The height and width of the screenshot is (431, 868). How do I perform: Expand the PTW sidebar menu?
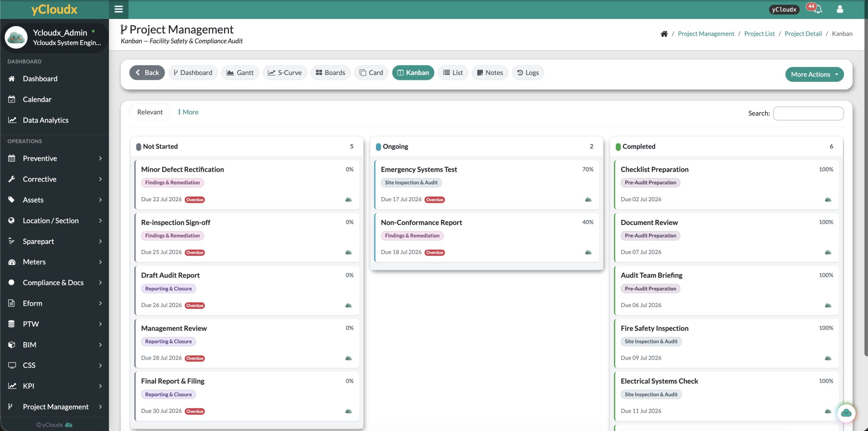(54, 324)
